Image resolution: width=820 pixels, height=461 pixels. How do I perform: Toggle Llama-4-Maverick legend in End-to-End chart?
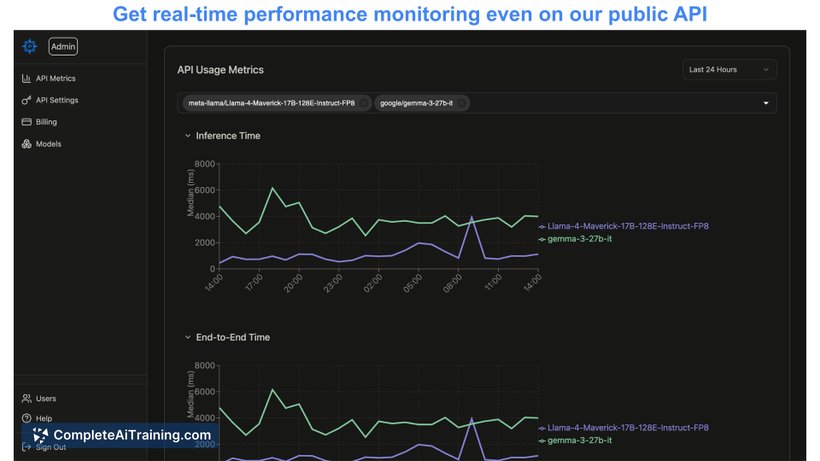(624, 428)
